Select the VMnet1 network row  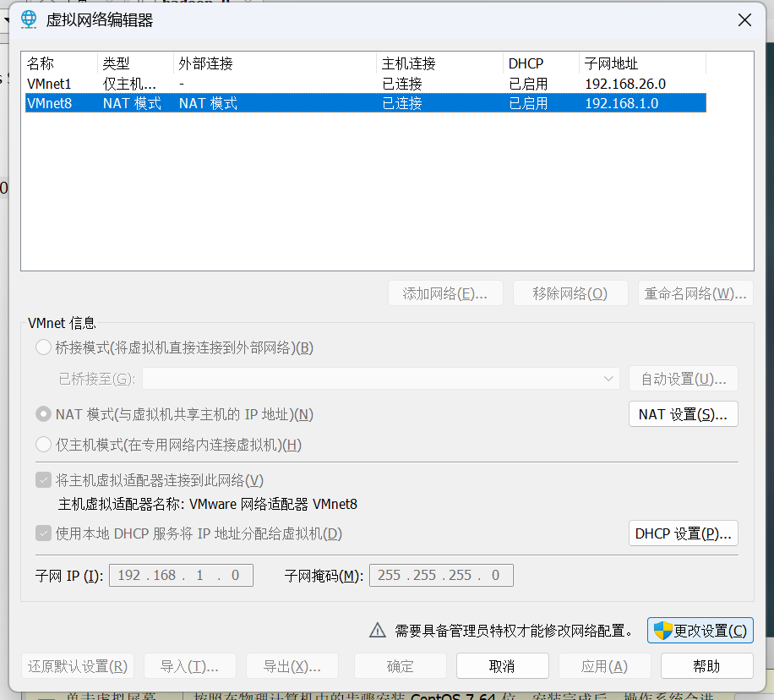(x=363, y=84)
